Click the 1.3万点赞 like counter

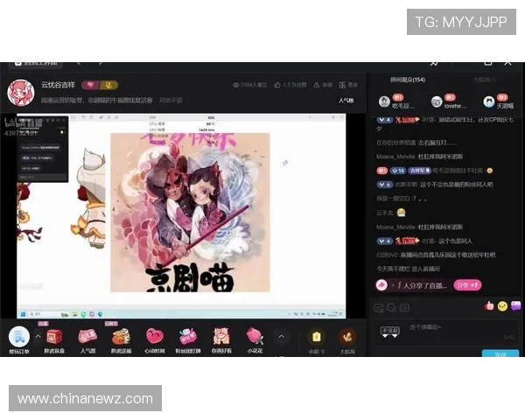pyautogui.click(x=290, y=85)
